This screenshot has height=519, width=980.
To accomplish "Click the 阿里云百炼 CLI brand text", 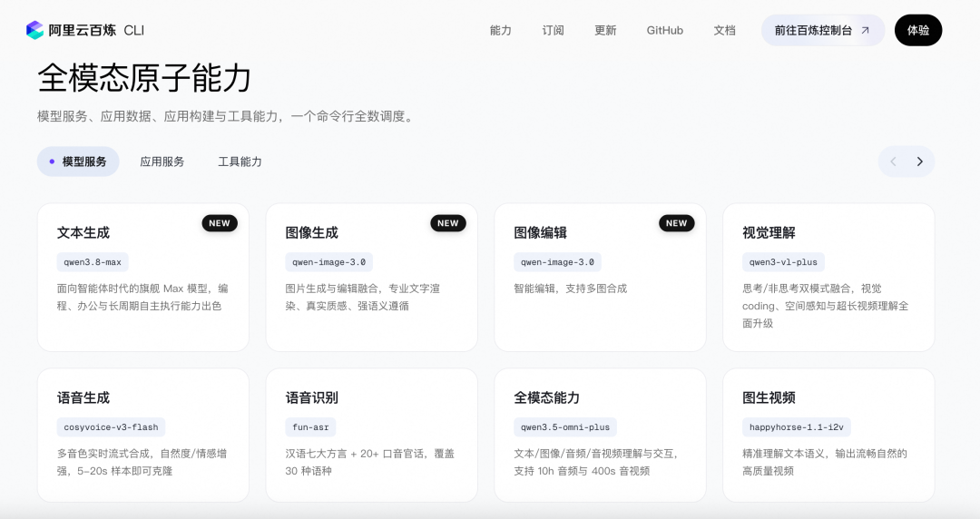I will [x=96, y=30].
